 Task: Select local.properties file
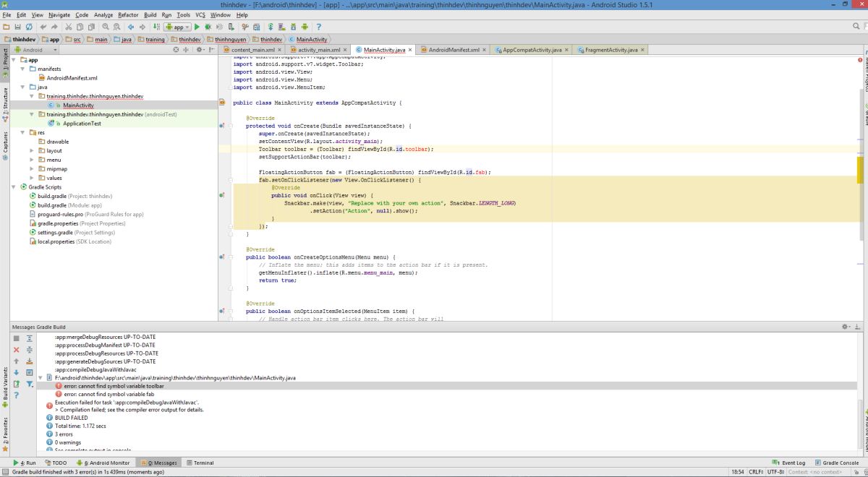(75, 241)
